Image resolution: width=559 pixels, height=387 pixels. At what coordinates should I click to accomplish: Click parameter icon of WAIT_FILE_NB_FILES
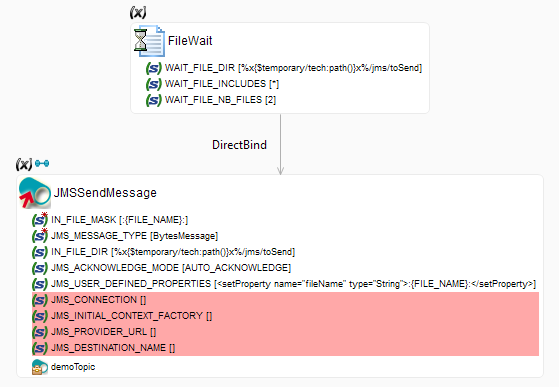[x=154, y=100]
